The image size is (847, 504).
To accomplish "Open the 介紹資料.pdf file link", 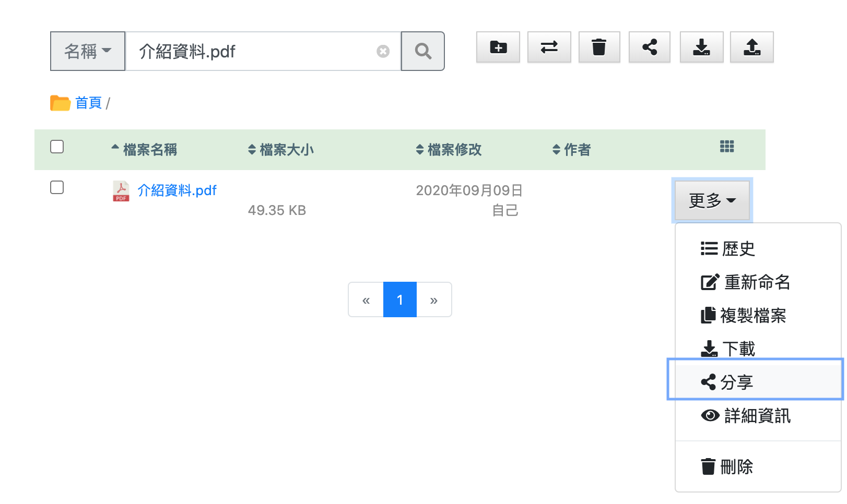I will point(177,190).
